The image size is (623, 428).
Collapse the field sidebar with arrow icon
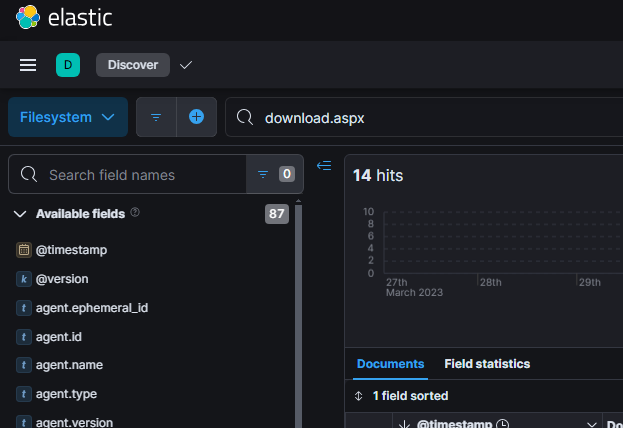tap(324, 165)
